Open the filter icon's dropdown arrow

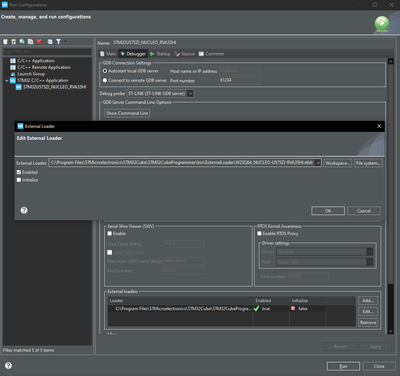tap(65, 42)
